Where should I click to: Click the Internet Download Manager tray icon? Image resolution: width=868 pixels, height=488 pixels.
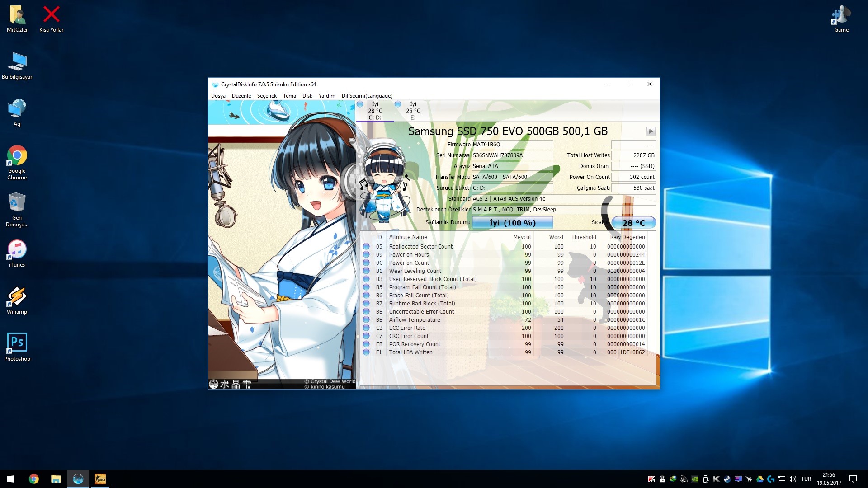[673, 479]
